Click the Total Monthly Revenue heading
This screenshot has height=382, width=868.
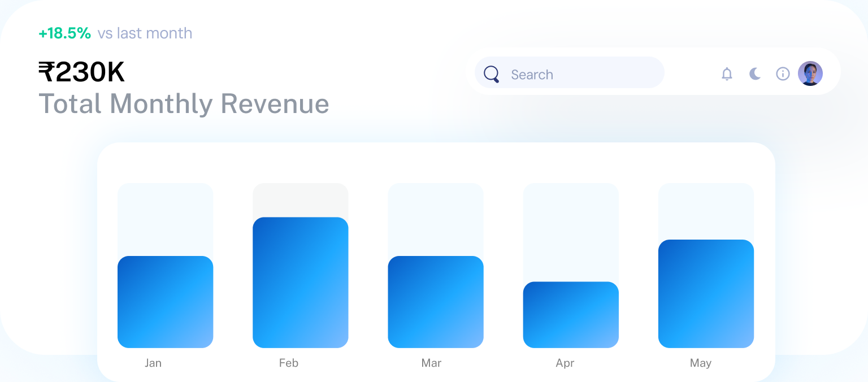coord(184,104)
